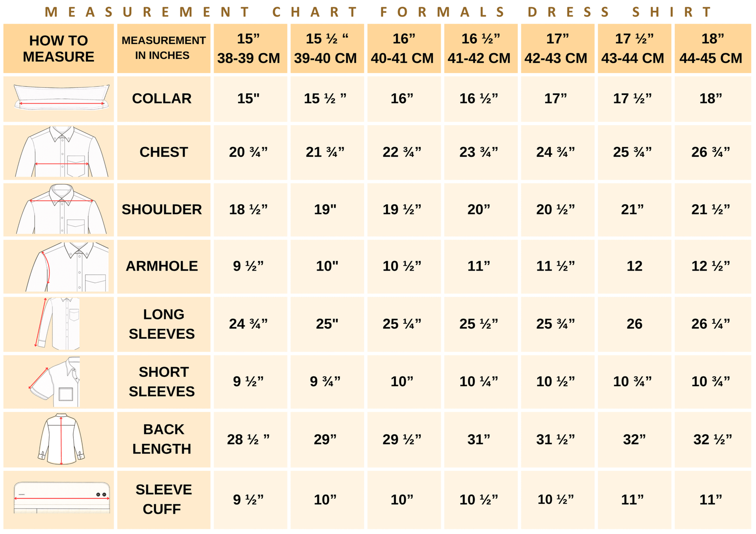Select the long sleeves value 25 ½" cell
The width and height of the screenshot is (756, 534).
(481, 324)
